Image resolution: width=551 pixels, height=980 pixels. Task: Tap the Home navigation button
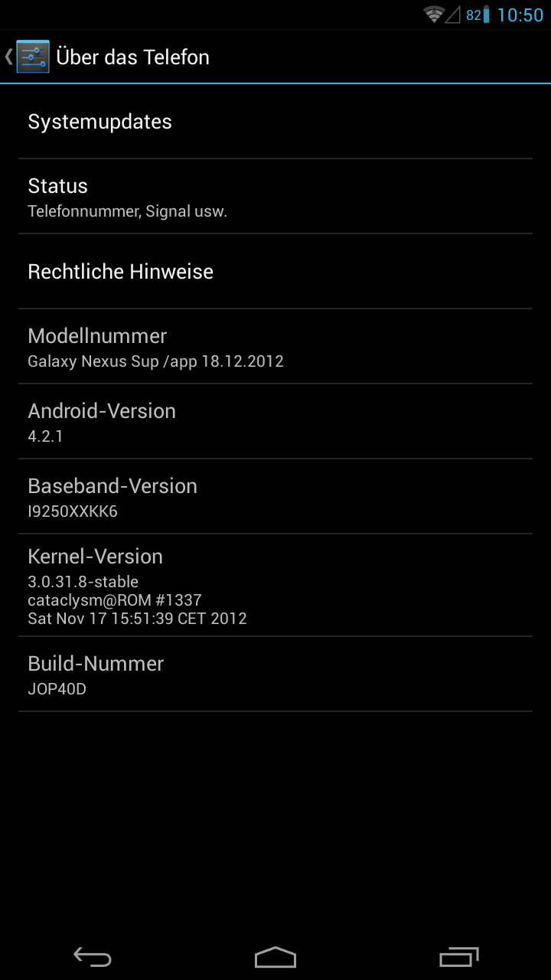pyautogui.click(x=275, y=957)
